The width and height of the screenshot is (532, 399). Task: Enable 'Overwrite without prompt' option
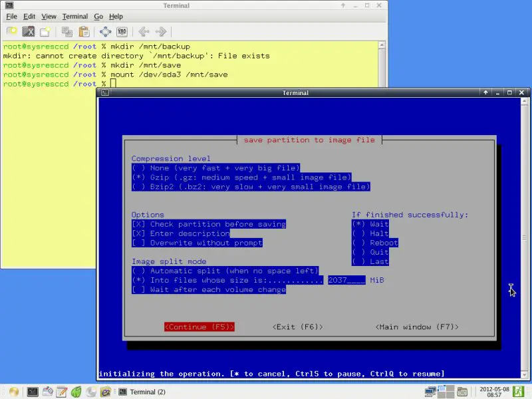point(138,243)
